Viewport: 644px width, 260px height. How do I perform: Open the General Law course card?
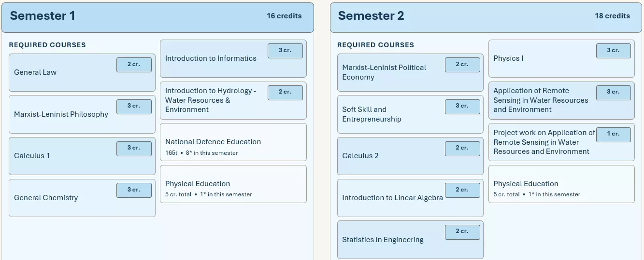pyautogui.click(x=82, y=72)
